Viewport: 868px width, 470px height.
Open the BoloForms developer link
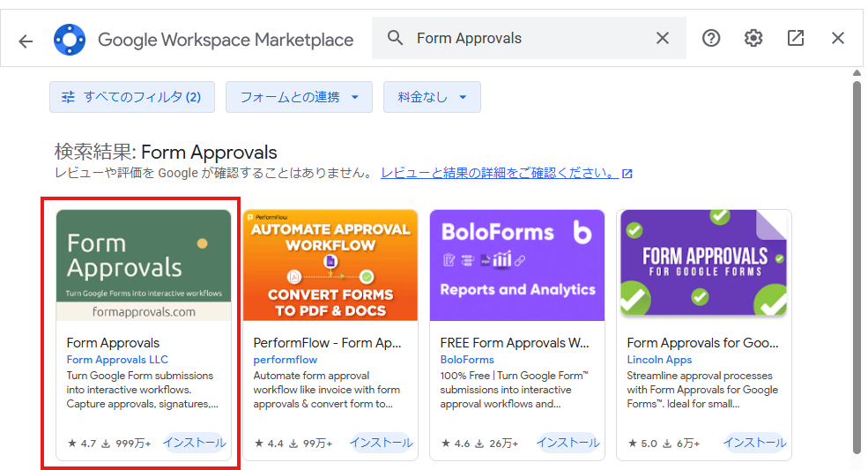click(x=467, y=360)
